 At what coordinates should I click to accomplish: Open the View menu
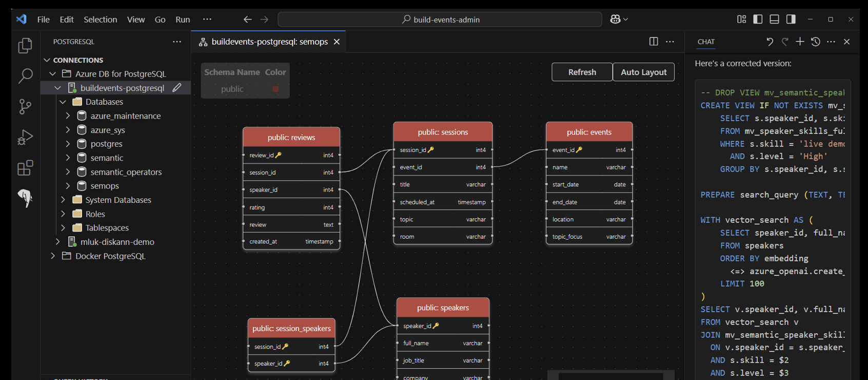(x=136, y=20)
